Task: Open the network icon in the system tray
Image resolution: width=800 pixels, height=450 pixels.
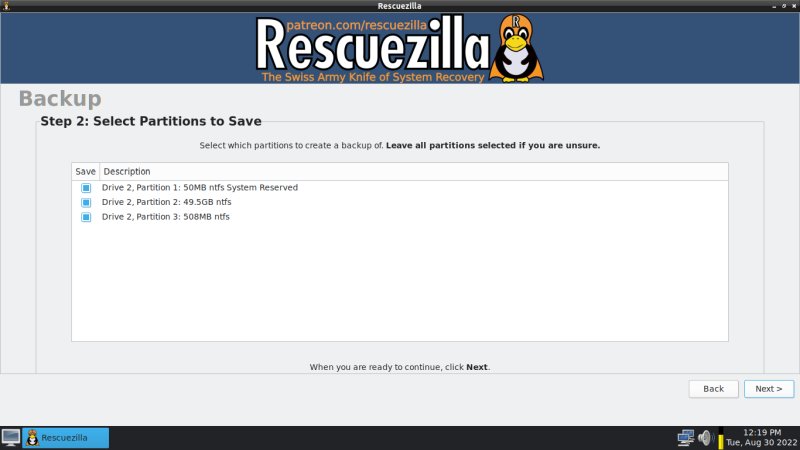Action: click(686, 438)
